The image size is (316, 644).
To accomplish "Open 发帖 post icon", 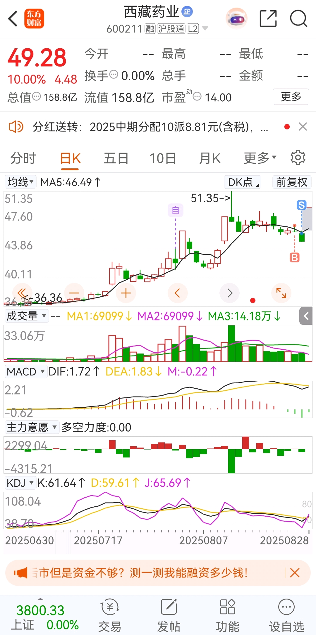I will click(169, 615).
